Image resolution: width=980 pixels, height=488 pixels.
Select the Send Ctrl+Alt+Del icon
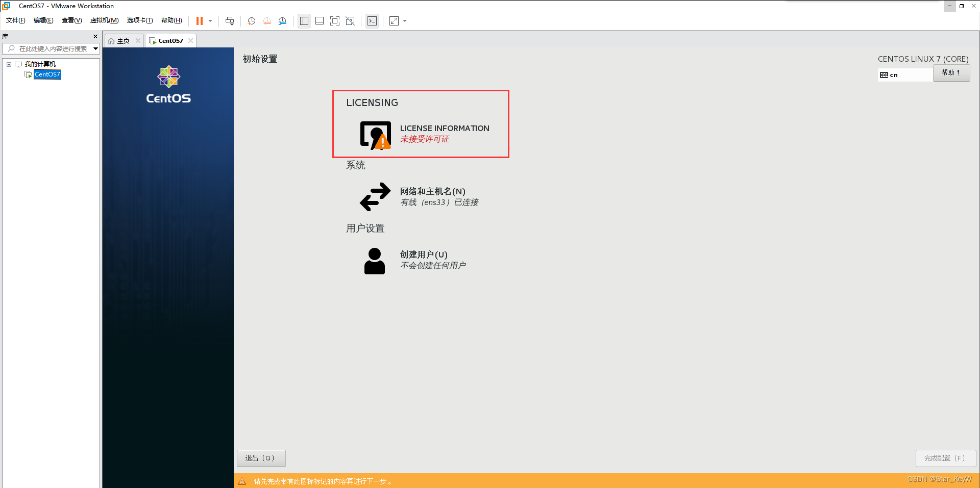(230, 21)
